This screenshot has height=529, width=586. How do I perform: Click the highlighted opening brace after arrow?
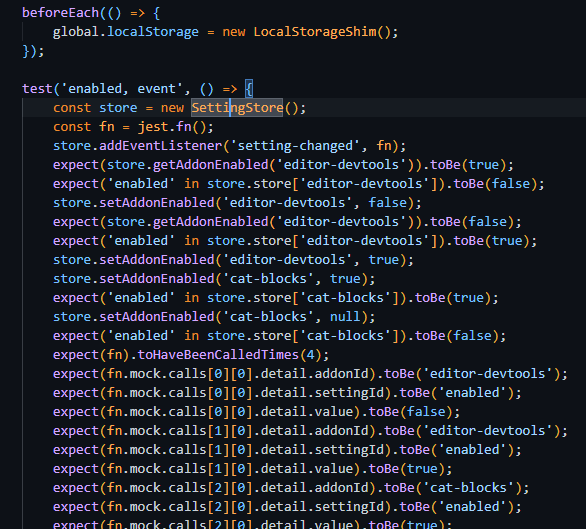click(x=249, y=89)
